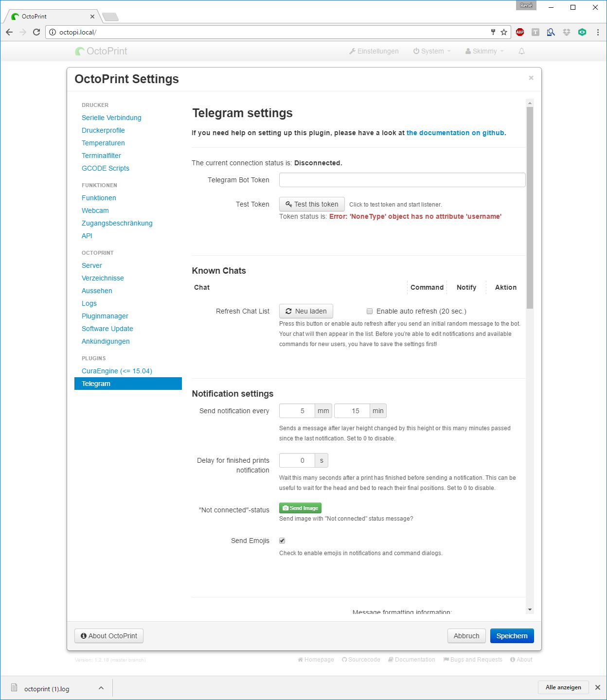Open a new browser tab

[x=110, y=17]
